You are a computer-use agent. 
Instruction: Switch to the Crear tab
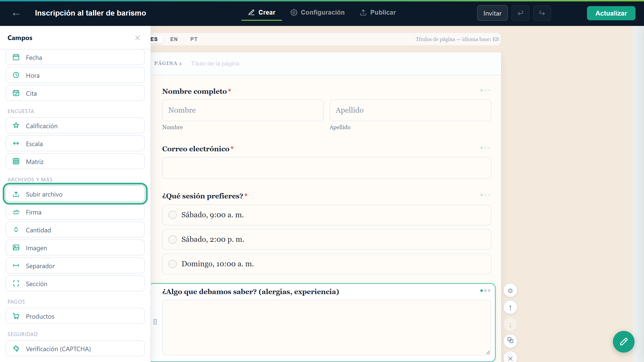click(x=261, y=12)
